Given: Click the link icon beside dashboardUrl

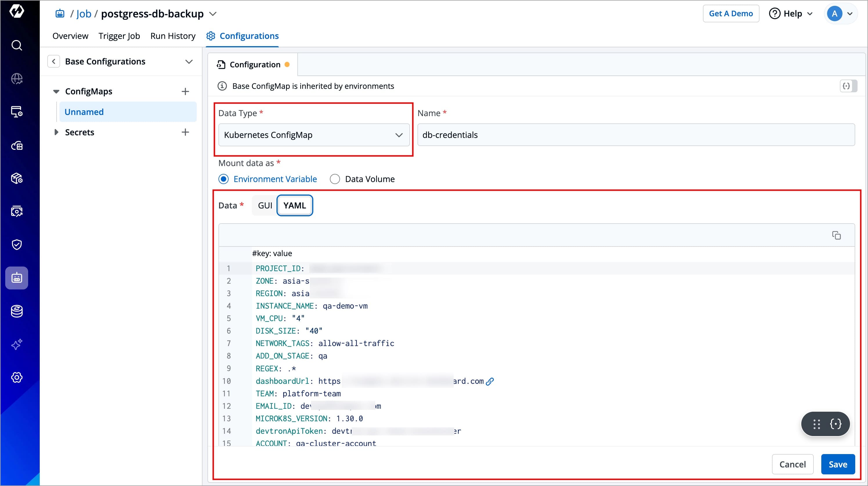Looking at the screenshot, I should coord(490,381).
